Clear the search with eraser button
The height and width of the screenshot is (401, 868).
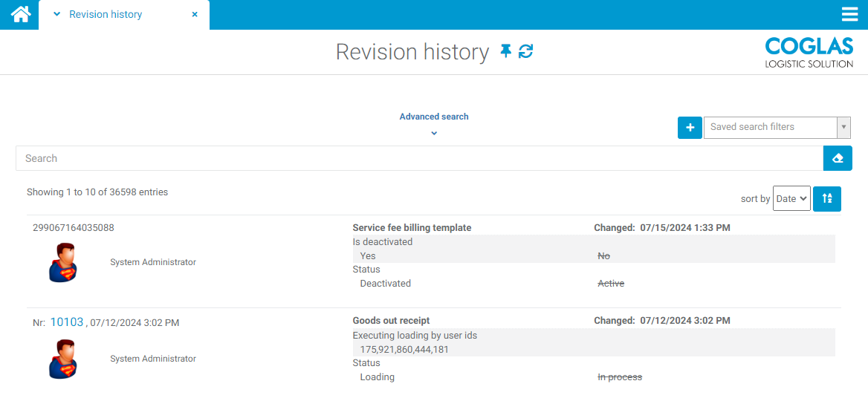click(838, 158)
